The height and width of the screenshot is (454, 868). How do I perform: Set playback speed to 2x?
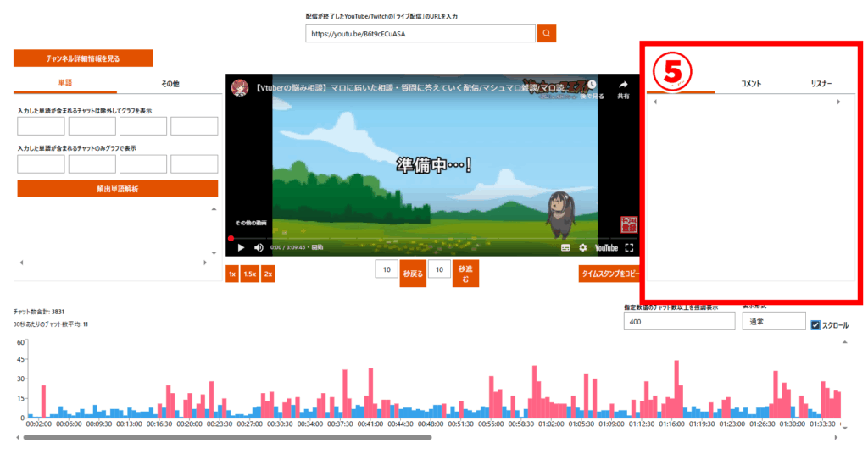click(x=268, y=274)
